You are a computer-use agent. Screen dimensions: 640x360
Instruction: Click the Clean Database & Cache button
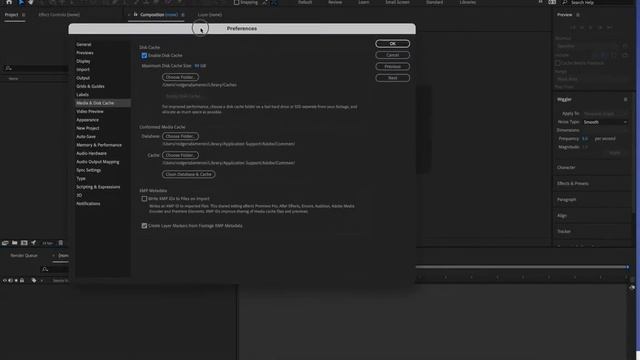(x=189, y=174)
